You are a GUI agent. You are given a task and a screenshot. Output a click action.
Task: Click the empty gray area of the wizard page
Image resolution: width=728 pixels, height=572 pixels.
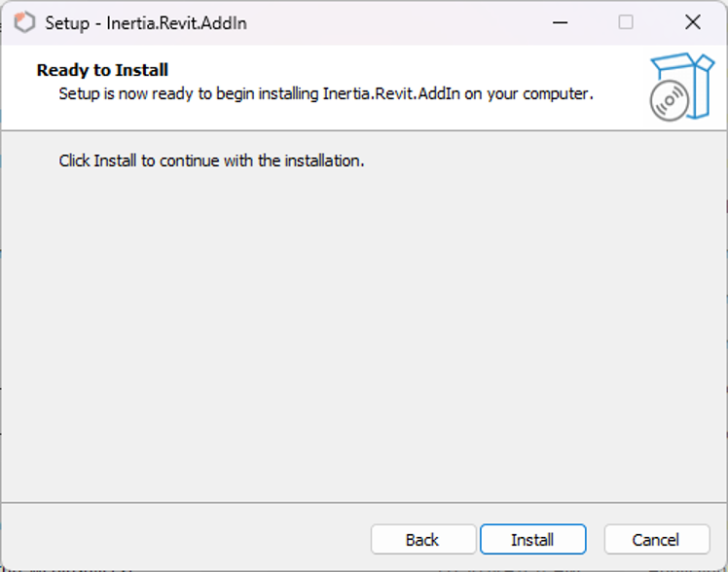click(364, 334)
